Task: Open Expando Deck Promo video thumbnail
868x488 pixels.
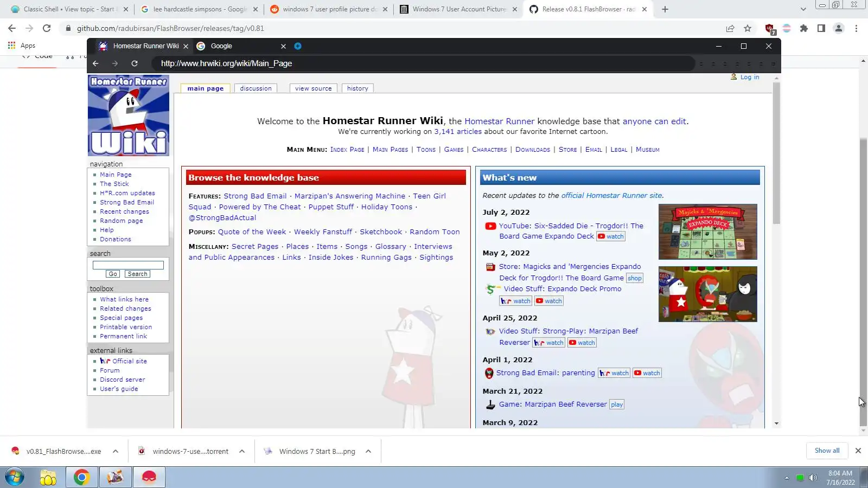Action: tap(707, 294)
